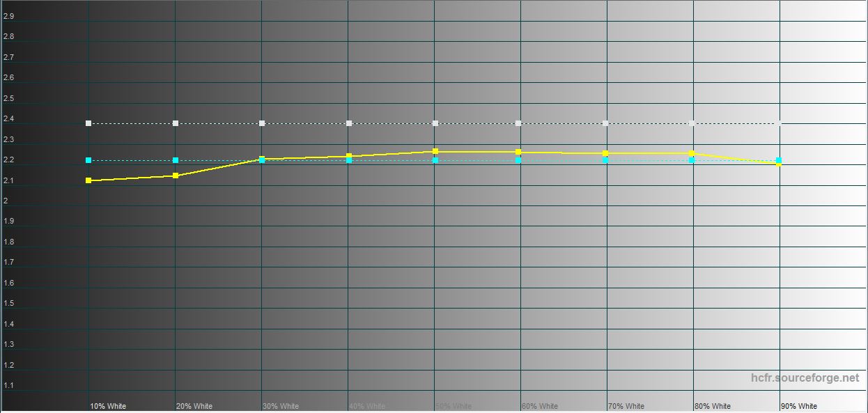Select the yellow gamma point at 50% White

(x=435, y=151)
